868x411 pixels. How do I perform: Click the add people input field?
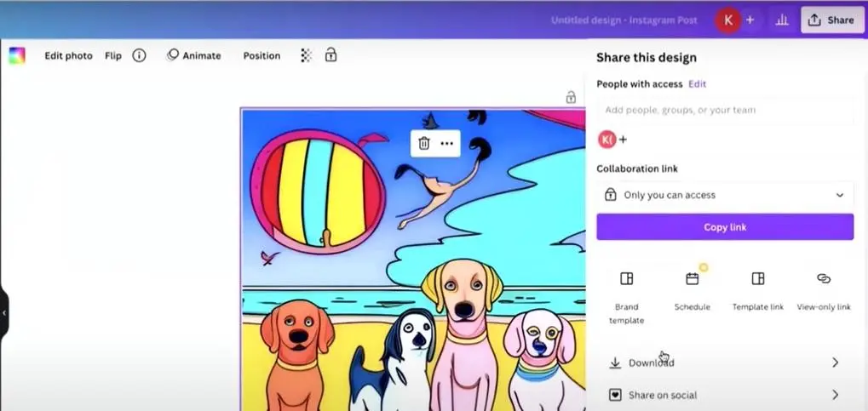pos(724,110)
